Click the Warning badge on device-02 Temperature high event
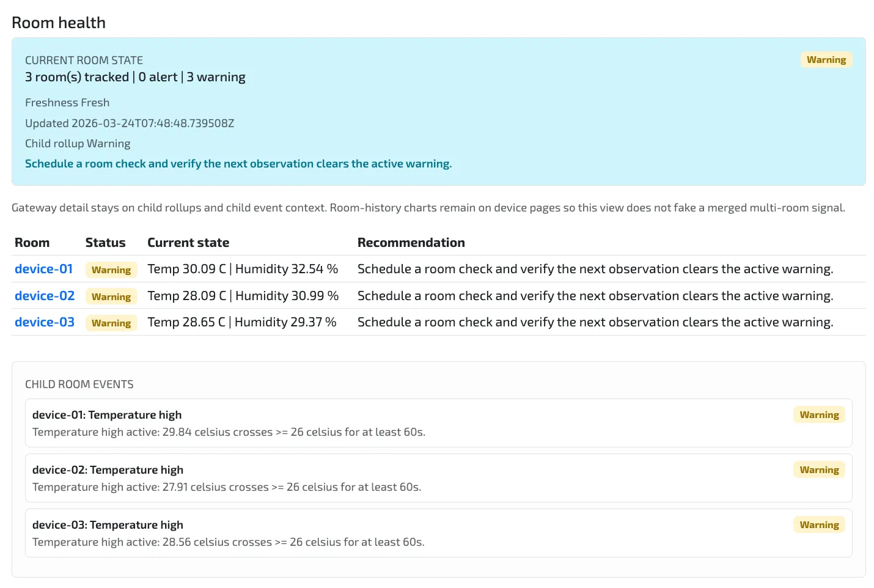The image size is (874, 588). [x=818, y=469]
